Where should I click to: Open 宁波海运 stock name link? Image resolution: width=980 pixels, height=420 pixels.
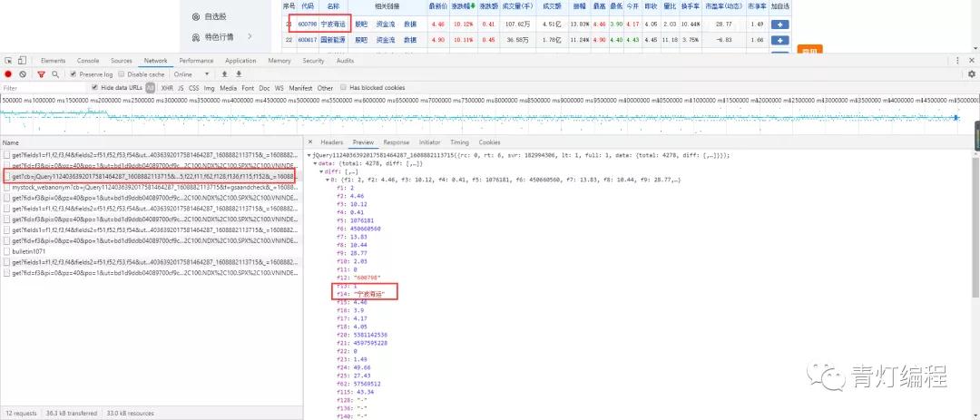(x=332, y=24)
